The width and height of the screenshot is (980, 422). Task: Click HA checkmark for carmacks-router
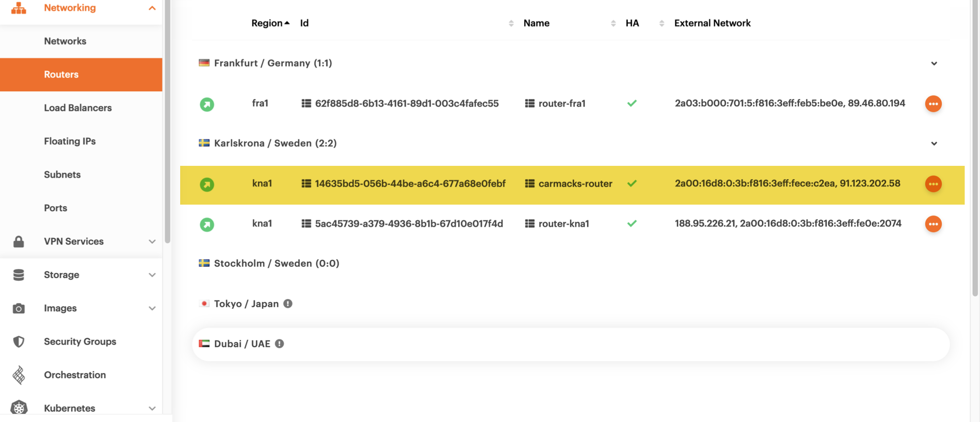pyautogui.click(x=632, y=184)
